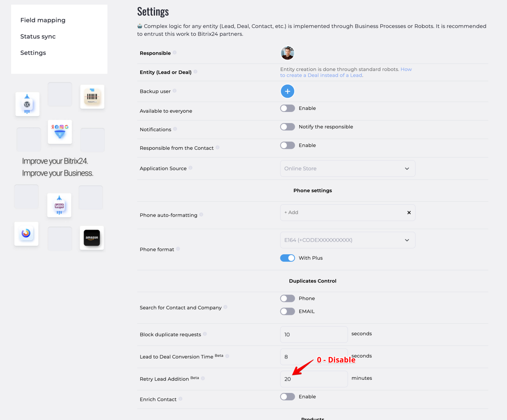Add a backup user with plus button

pos(287,91)
